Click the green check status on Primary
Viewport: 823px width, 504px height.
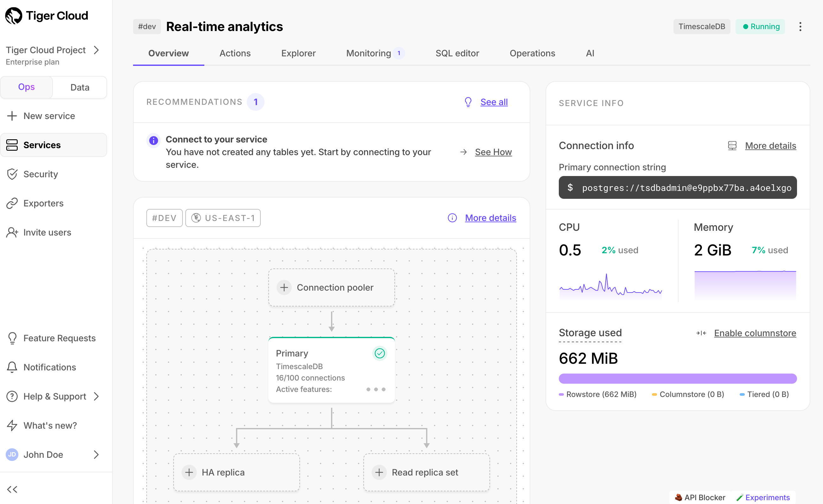pyautogui.click(x=380, y=353)
